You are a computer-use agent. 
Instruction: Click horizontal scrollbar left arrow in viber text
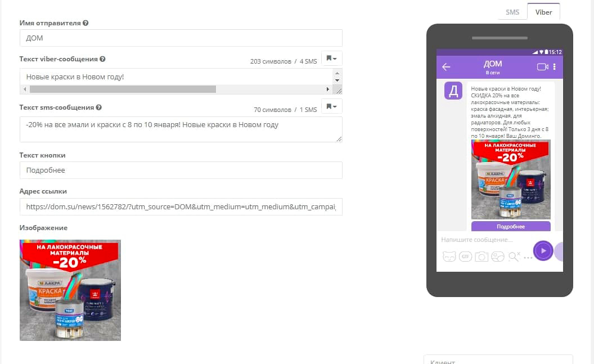pyautogui.click(x=25, y=89)
